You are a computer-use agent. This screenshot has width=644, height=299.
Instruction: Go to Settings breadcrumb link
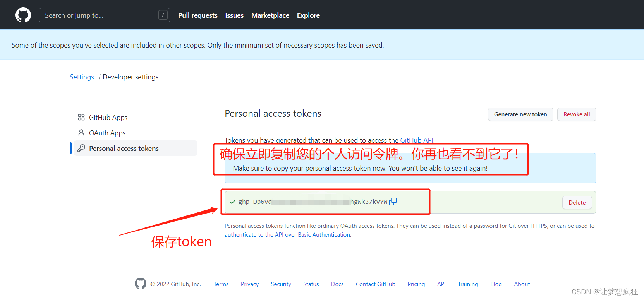pos(82,77)
